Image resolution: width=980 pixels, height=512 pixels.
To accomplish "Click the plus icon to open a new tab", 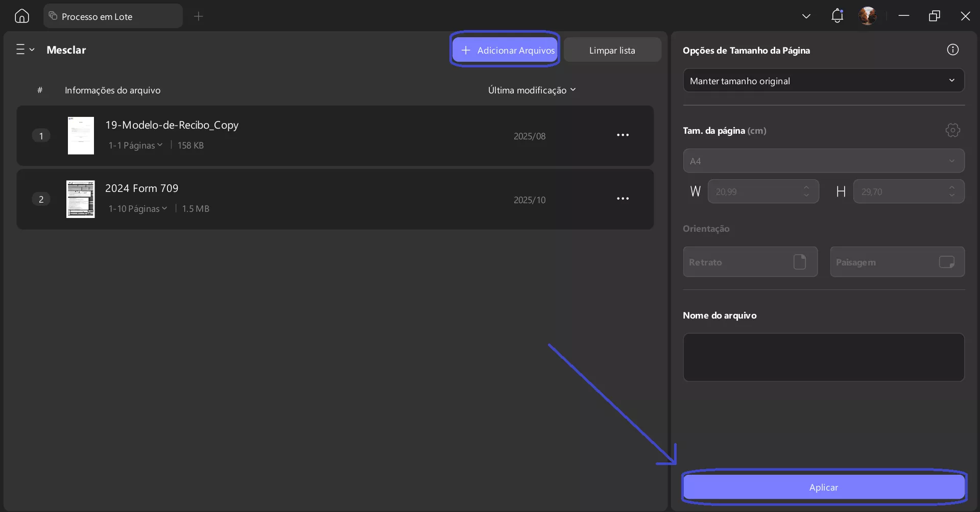I will [x=198, y=16].
